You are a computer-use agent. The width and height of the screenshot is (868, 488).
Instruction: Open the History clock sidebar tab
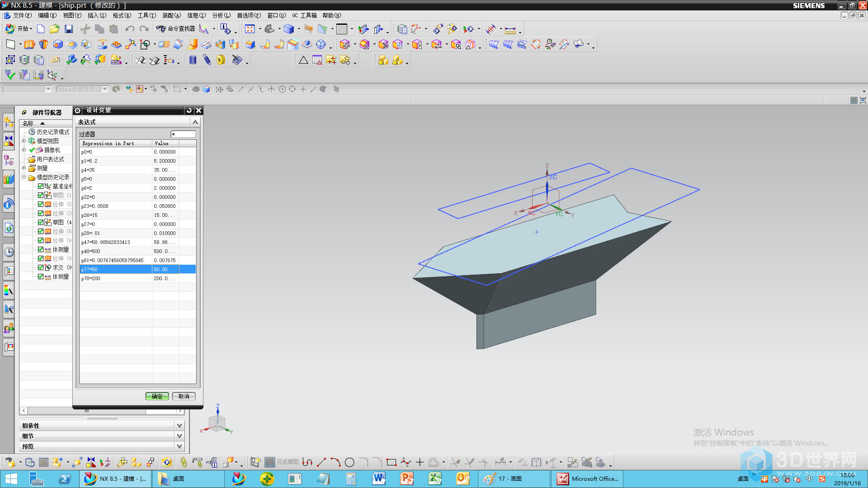(x=9, y=252)
